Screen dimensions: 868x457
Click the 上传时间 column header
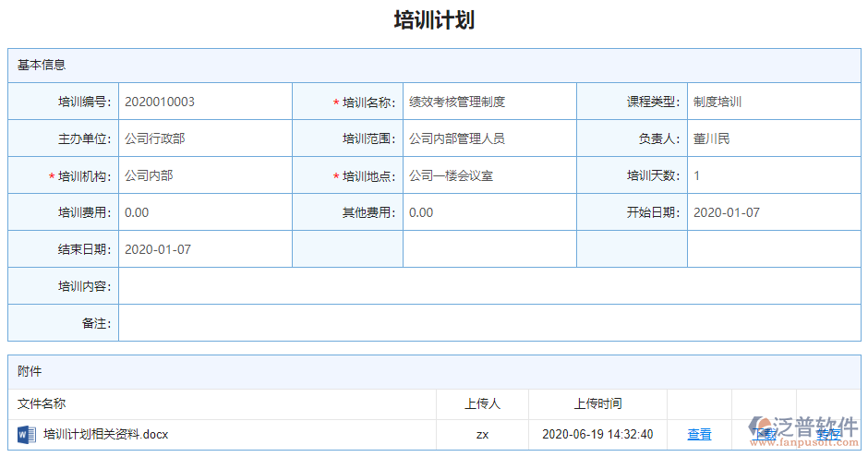point(597,403)
